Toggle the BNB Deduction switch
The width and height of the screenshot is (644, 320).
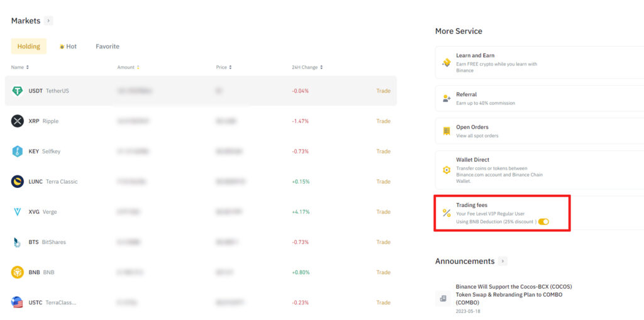543,222
